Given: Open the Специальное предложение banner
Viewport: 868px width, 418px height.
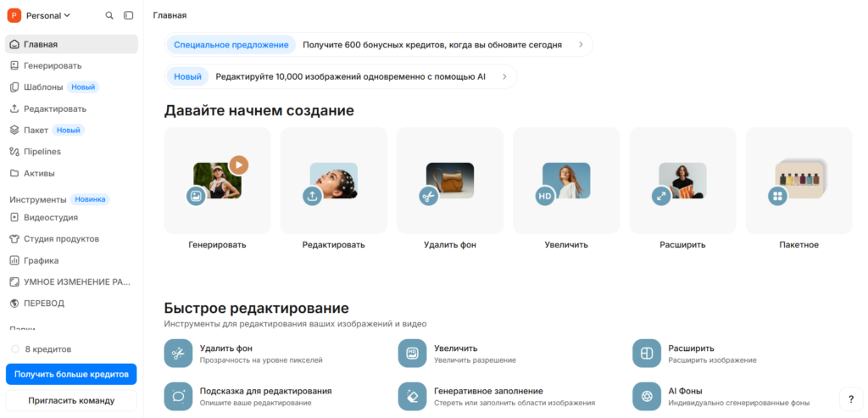Looking at the screenshot, I should pos(378,45).
